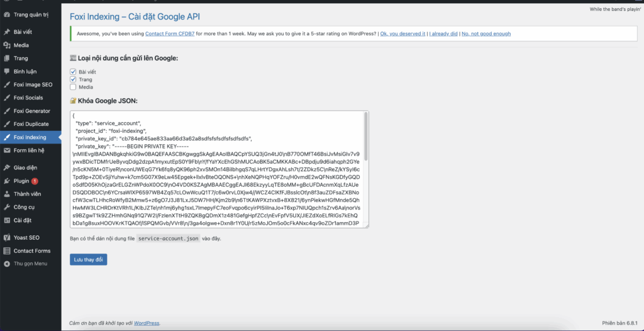
Task: Enable the Media checkbox
Action: point(73,87)
